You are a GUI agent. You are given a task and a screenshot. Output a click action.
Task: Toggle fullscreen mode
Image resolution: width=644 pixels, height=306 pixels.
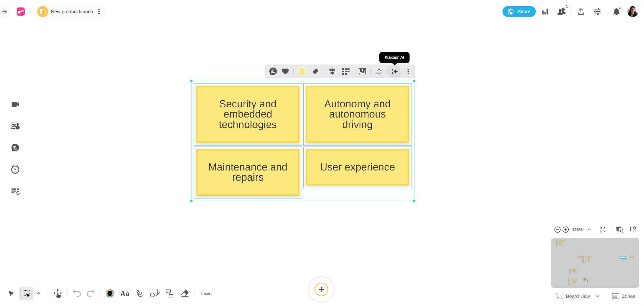tap(603, 230)
